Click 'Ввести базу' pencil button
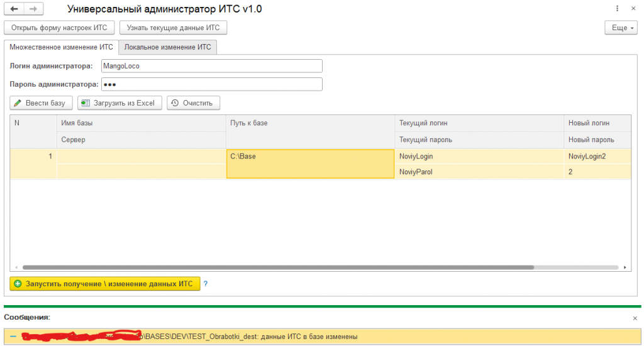This screenshot has height=346, width=644. (41, 103)
